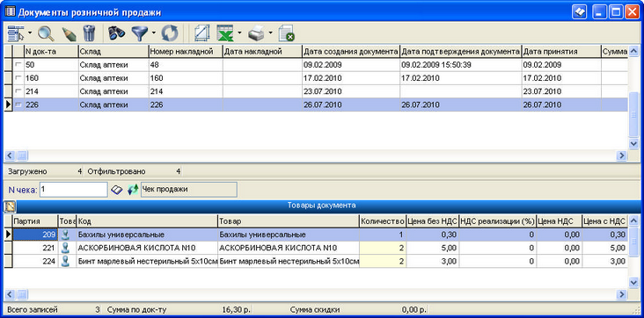Sort by Склад column header
The width and height of the screenshot is (644, 318).
coord(113,51)
